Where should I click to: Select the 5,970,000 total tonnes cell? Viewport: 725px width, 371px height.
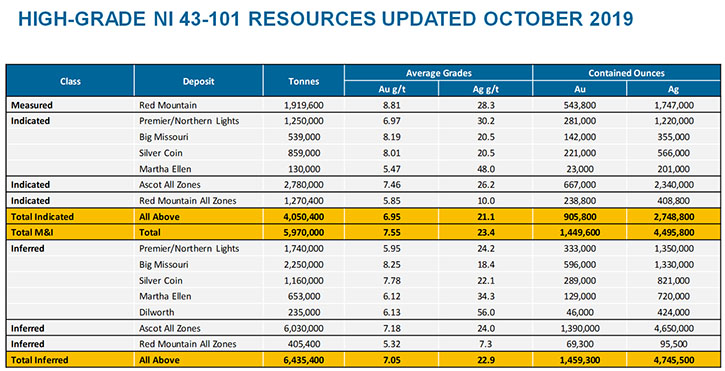click(x=303, y=232)
